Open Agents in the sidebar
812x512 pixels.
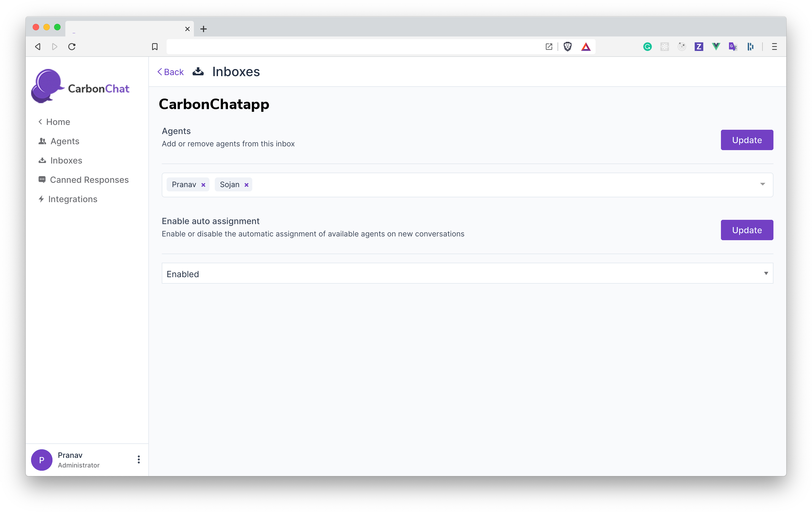tap(64, 142)
